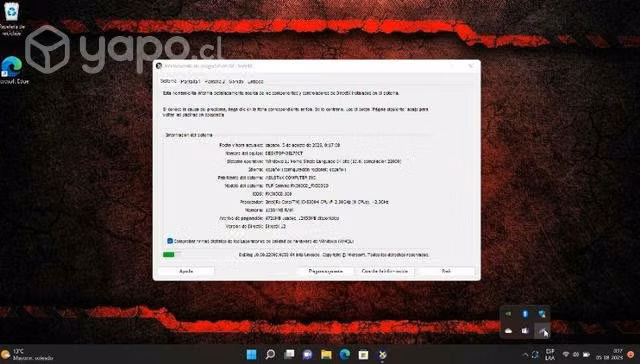Collapse the hidden tray icons chevron

tap(525, 355)
